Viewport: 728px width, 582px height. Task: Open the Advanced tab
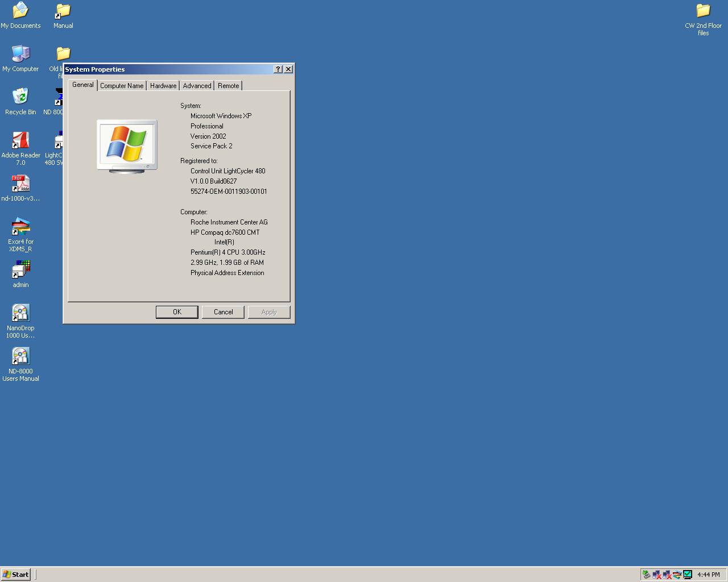[197, 86]
